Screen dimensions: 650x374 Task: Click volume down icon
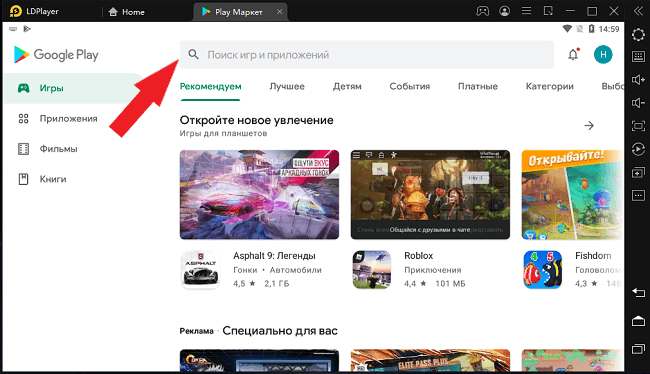pyautogui.click(x=638, y=102)
